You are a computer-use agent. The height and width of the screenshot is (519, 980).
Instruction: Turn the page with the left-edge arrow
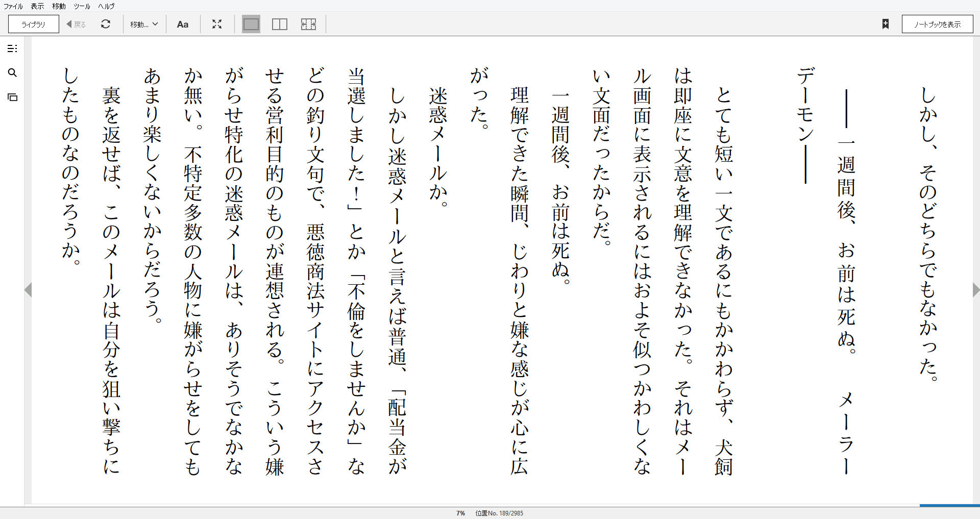(x=28, y=290)
